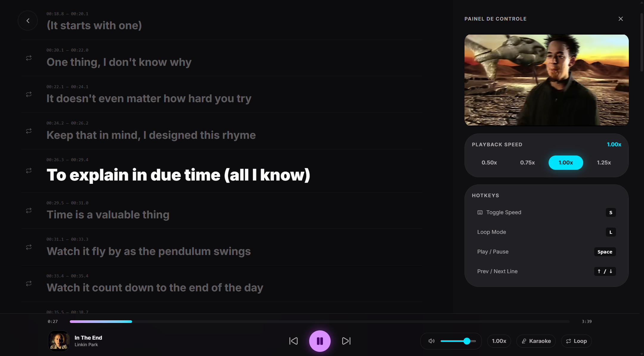This screenshot has width=644, height=356.
Task: Loop the line "Watch it count down to the end of the day"
Action: pos(29,283)
